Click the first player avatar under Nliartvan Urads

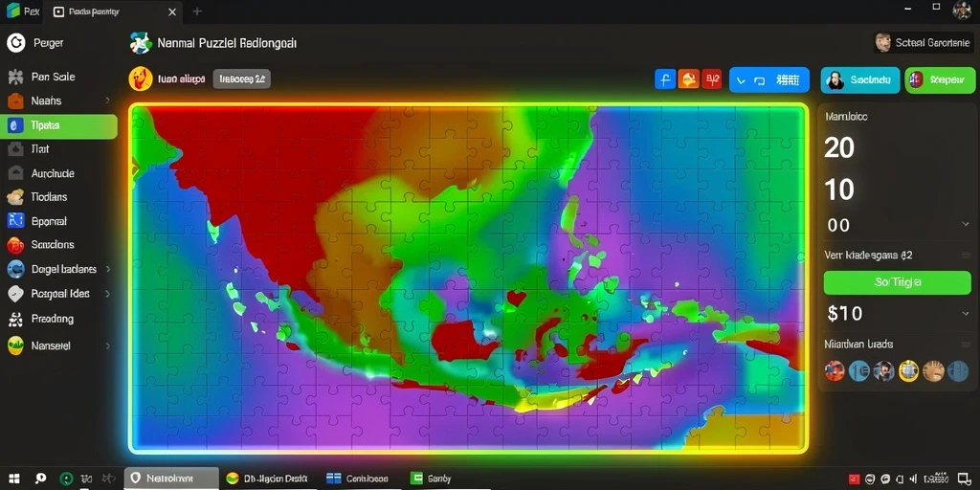pyautogui.click(x=835, y=370)
